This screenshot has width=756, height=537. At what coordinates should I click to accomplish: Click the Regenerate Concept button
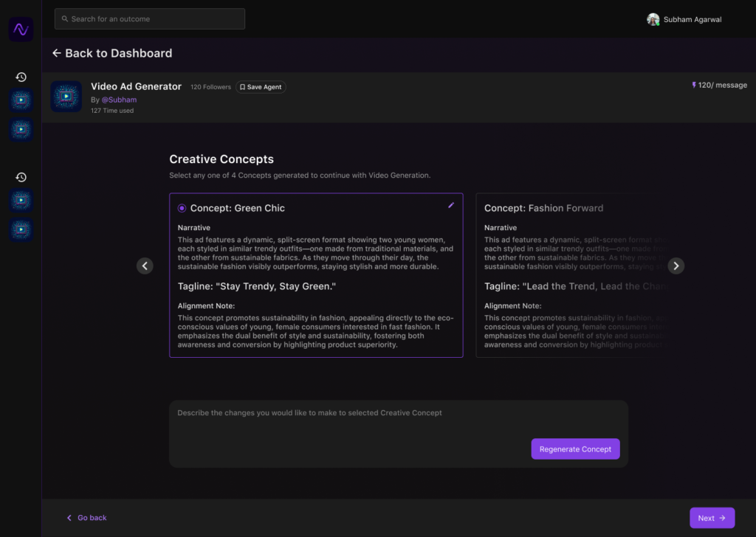coord(575,449)
